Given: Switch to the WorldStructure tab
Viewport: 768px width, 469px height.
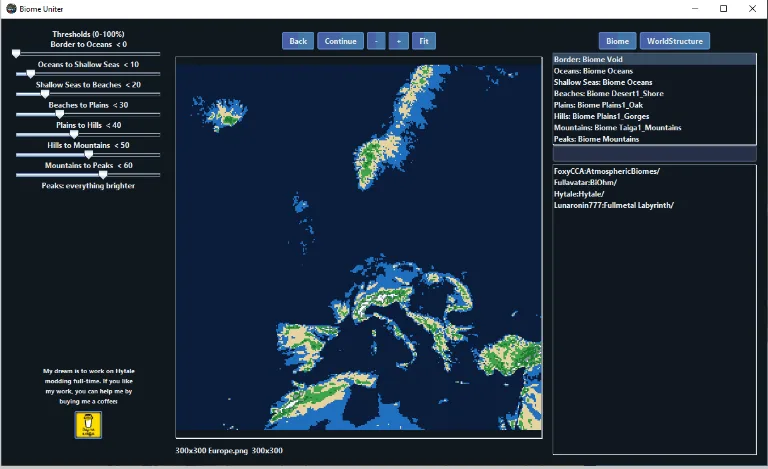Looking at the screenshot, I should [x=674, y=41].
